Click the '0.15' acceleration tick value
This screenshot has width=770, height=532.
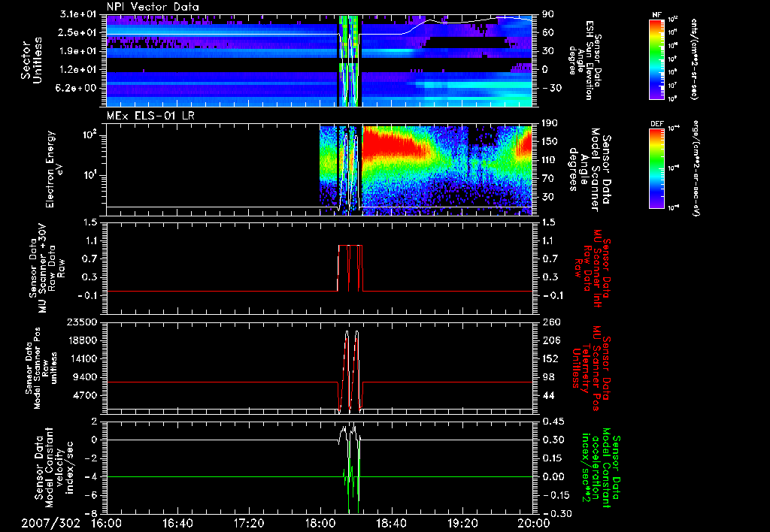click(554, 458)
